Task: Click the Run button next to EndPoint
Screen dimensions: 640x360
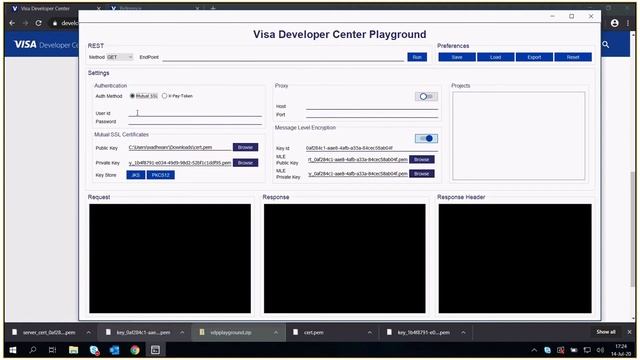Action: pyautogui.click(x=417, y=57)
